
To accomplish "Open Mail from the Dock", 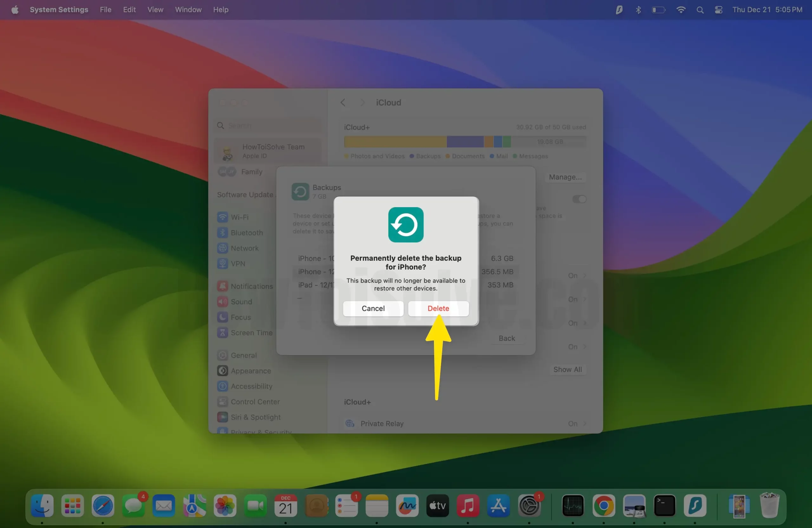I will [164, 505].
